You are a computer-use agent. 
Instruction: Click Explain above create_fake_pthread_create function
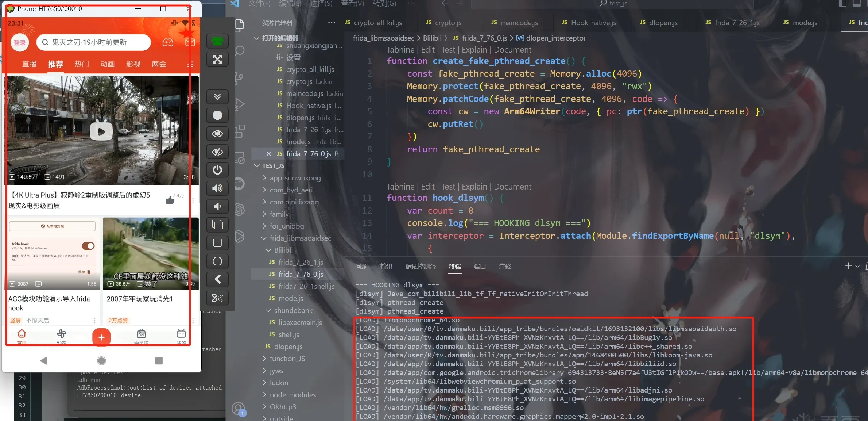tap(474, 50)
